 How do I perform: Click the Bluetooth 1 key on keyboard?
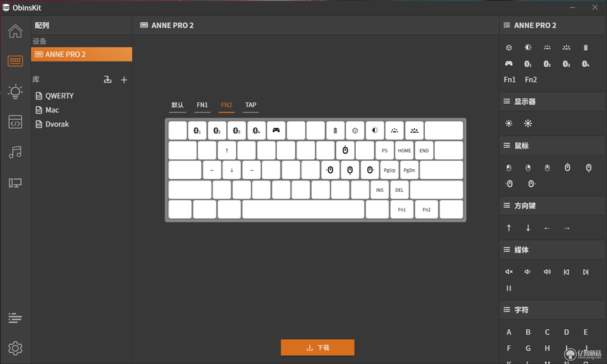pos(197,130)
